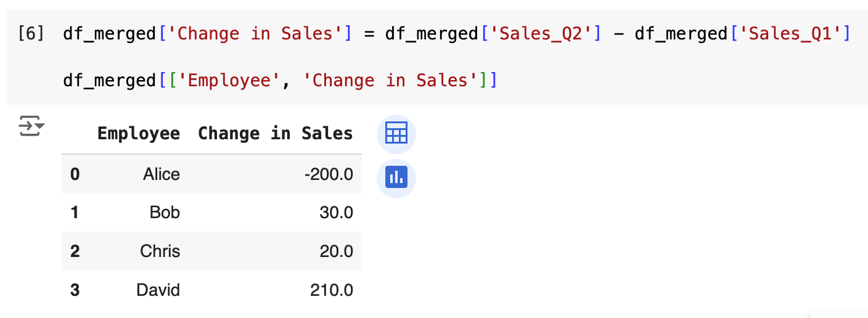Convert dataframe to interactive table icon
Viewport: 868px width, 318px height.
point(396,134)
